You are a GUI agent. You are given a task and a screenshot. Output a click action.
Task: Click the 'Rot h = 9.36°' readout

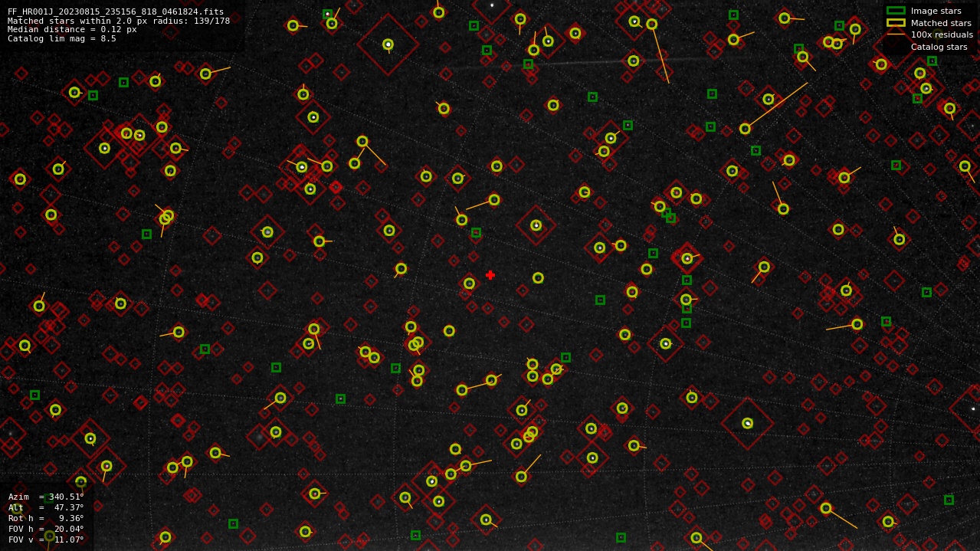coord(46,518)
